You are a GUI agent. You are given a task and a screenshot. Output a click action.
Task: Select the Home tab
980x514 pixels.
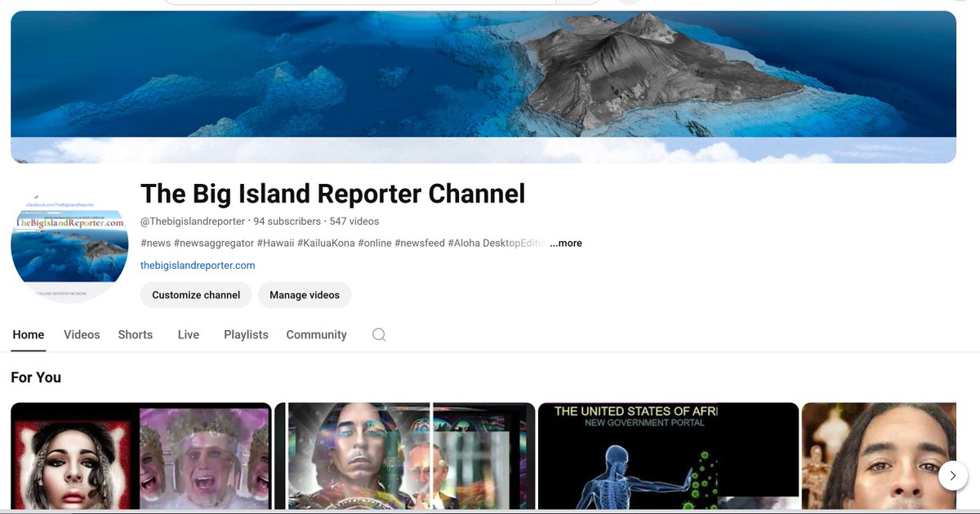[x=28, y=334]
